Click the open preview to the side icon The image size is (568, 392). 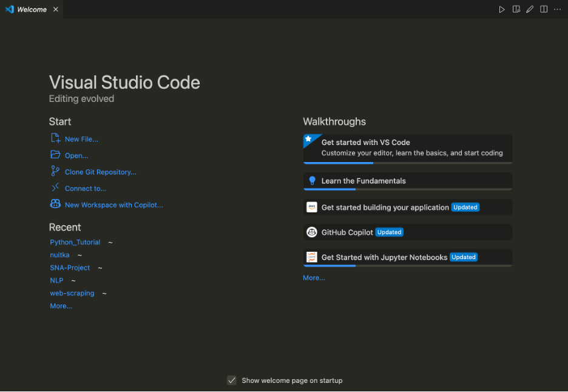(516, 9)
